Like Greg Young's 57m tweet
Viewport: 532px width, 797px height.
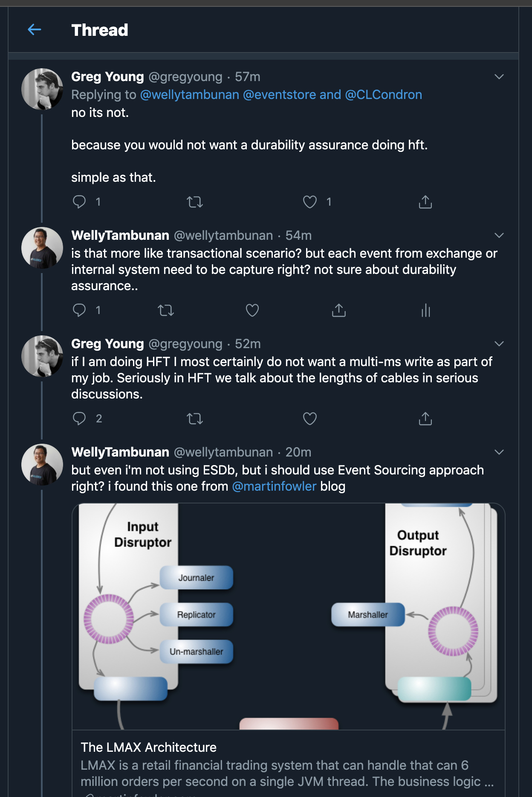310,201
